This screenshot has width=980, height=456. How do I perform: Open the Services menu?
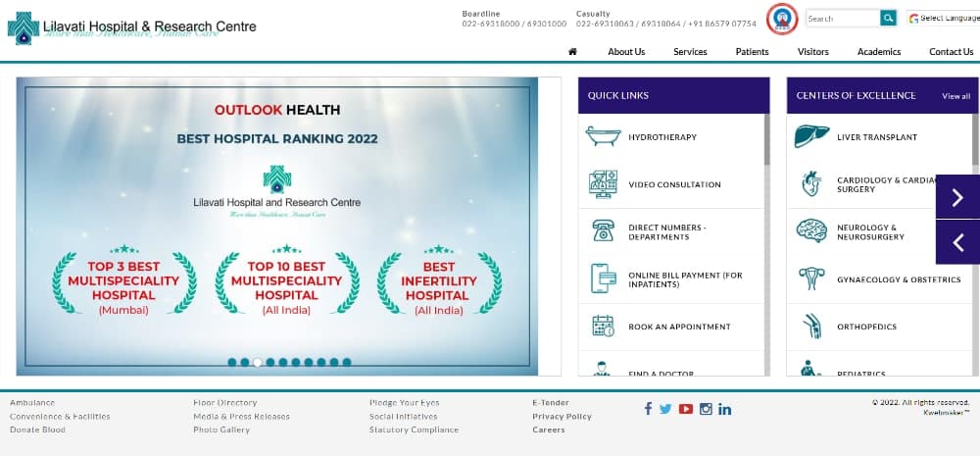690,52
